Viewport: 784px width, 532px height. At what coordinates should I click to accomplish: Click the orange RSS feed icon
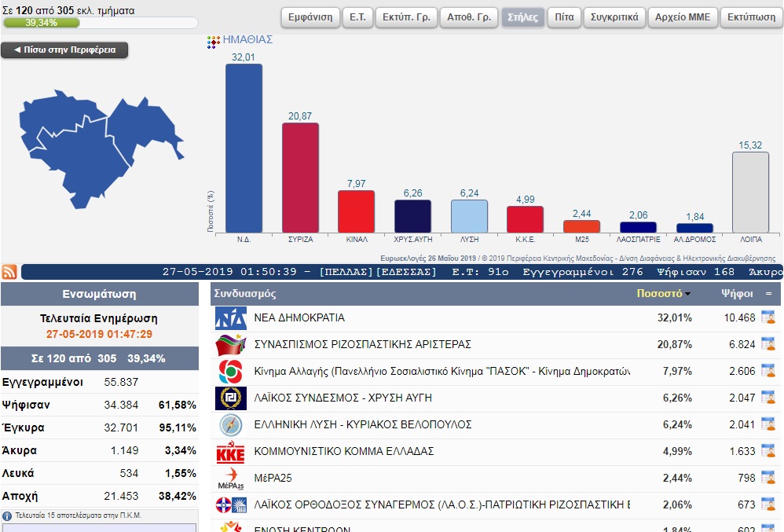click(9, 272)
